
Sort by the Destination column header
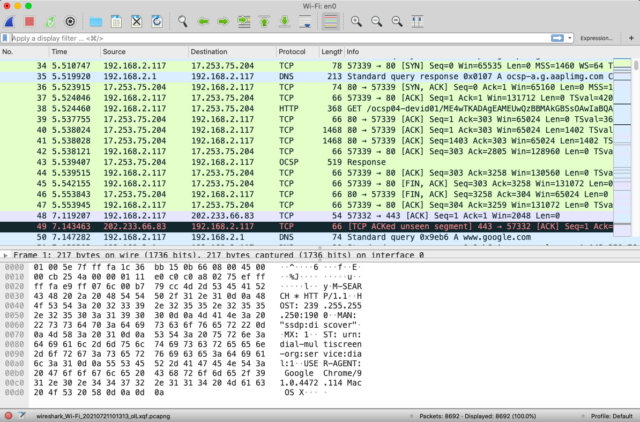pos(232,52)
